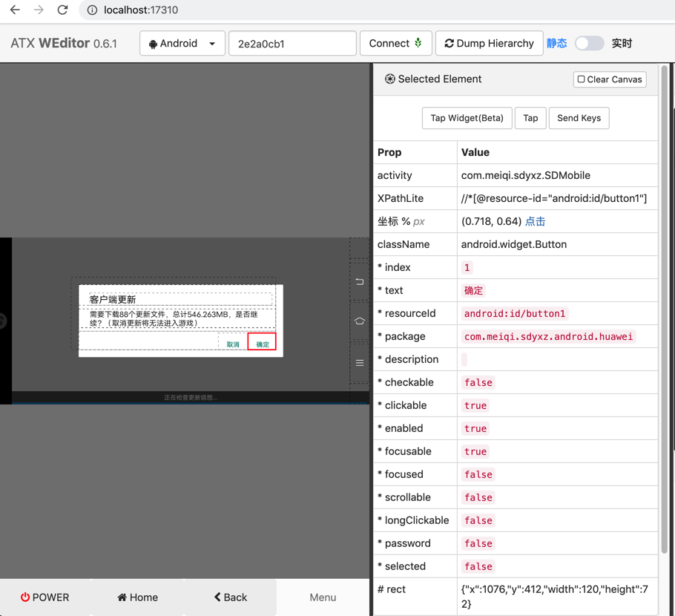Select the password value false
This screenshot has width=675, height=616.
[478, 543]
